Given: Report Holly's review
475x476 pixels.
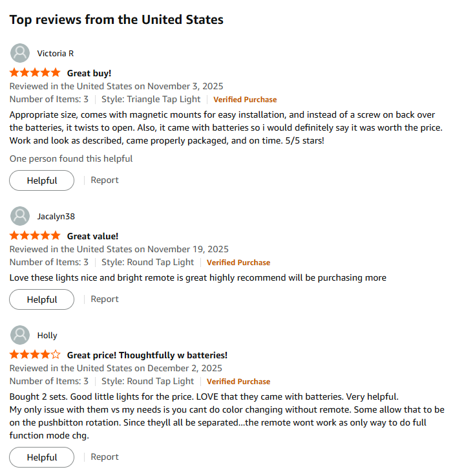Looking at the screenshot, I should pyautogui.click(x=105, y=457).
